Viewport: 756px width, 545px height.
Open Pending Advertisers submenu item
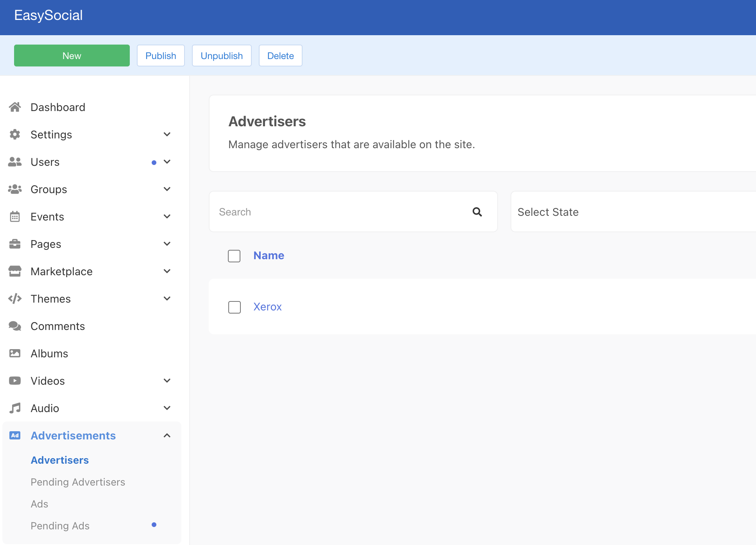(78, 482)
